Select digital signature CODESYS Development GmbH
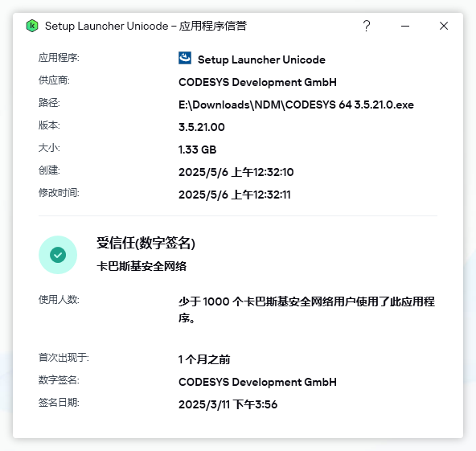The image size is (476, 451). [257, 382]
